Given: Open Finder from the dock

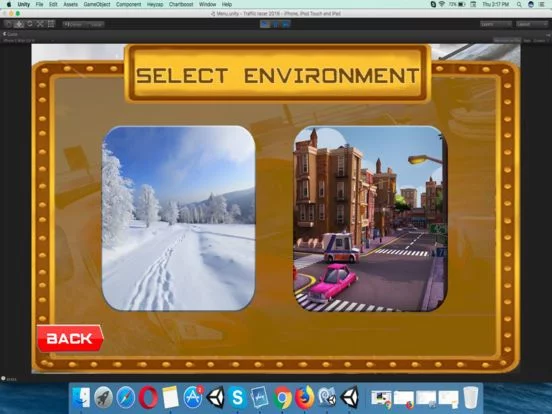Looking at the screenshot, I should pos(81,397).
